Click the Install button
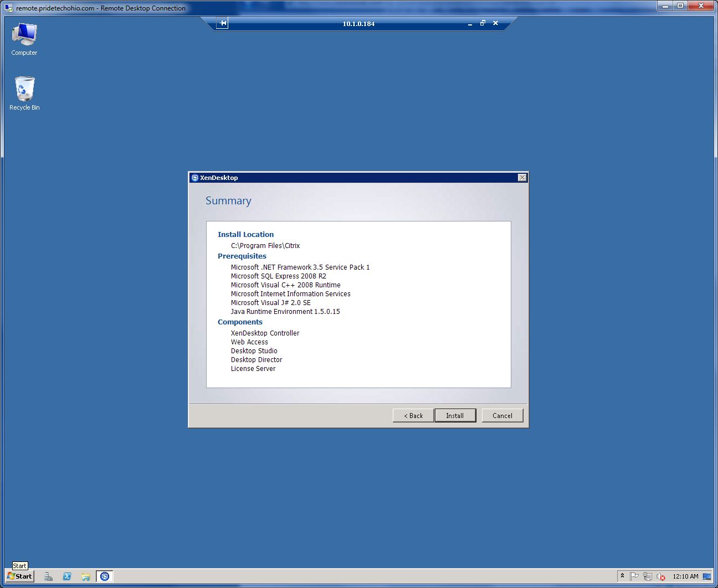Screen dimensions: 718x588 point(455,416)
